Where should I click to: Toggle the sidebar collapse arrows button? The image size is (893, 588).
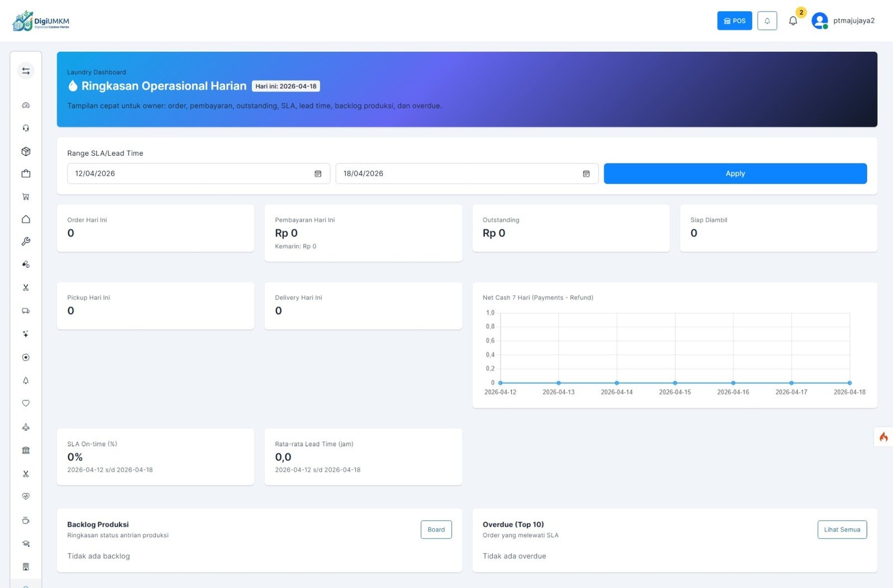coord(26,71)
